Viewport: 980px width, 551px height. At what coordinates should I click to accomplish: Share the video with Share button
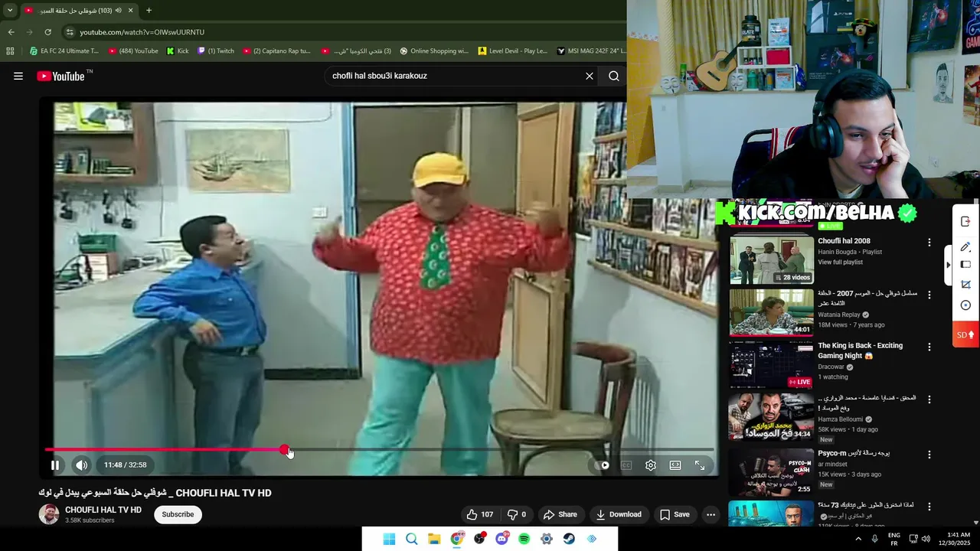560,514
